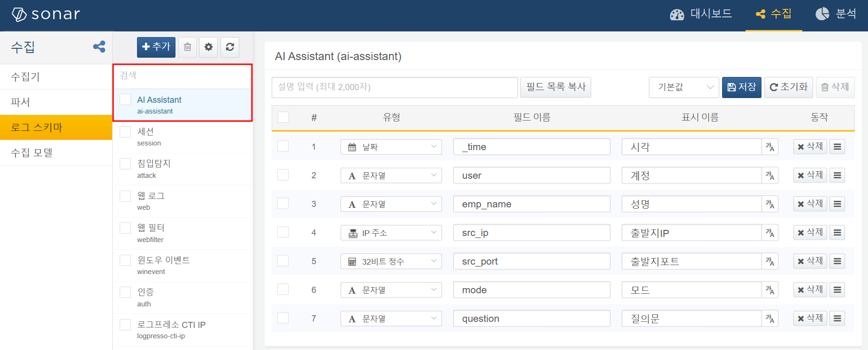The image size is (868, 350).
Task: Open type dropdown for user field
Action: tap(391, 175)
